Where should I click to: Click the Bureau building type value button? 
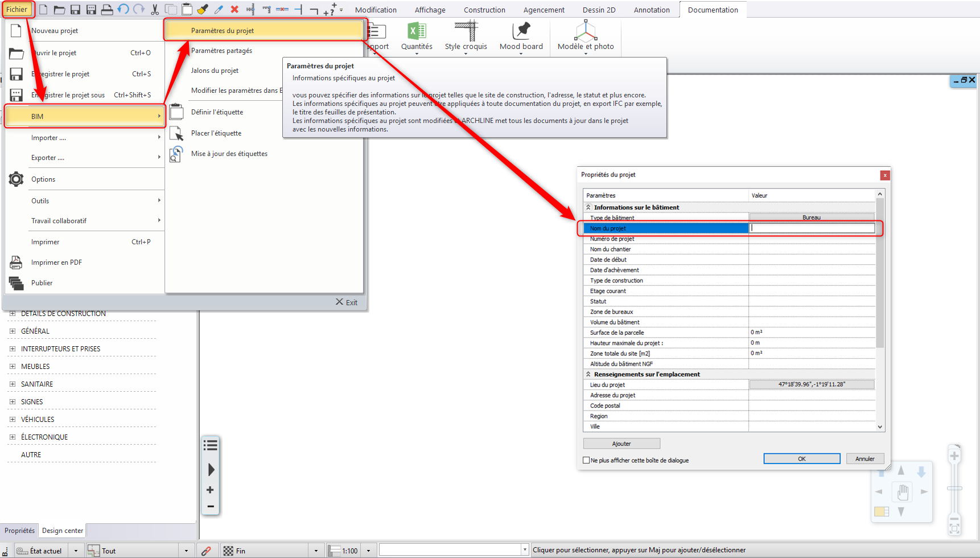812,218
